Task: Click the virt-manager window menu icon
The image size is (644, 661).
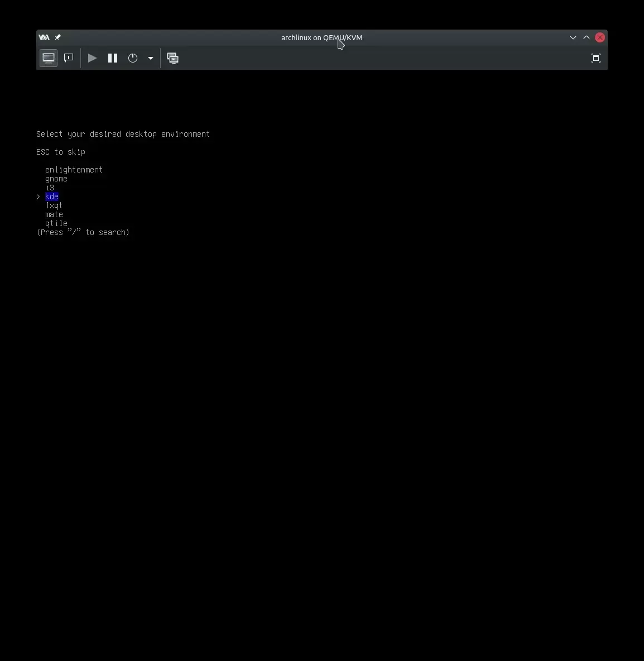Action: point(44,37)
